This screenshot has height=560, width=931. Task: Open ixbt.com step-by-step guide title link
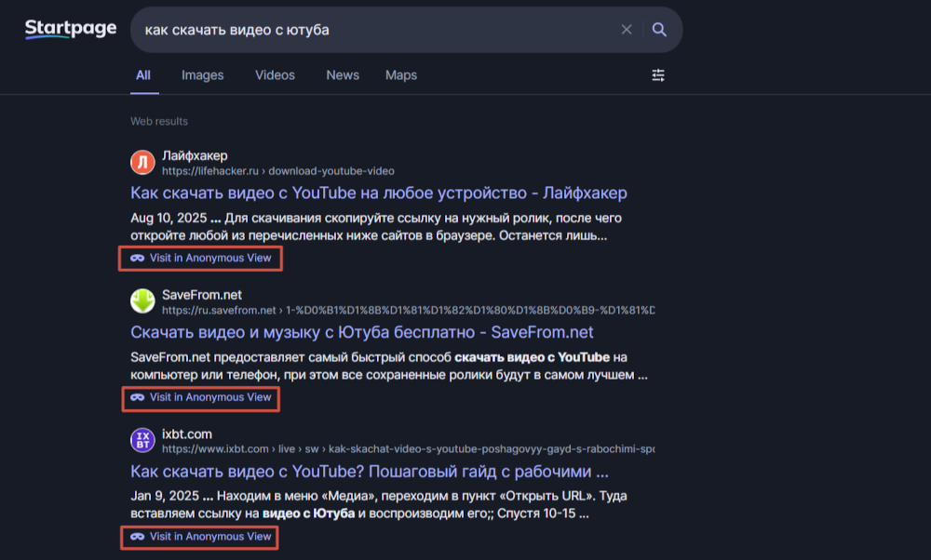tap(370, 471)
